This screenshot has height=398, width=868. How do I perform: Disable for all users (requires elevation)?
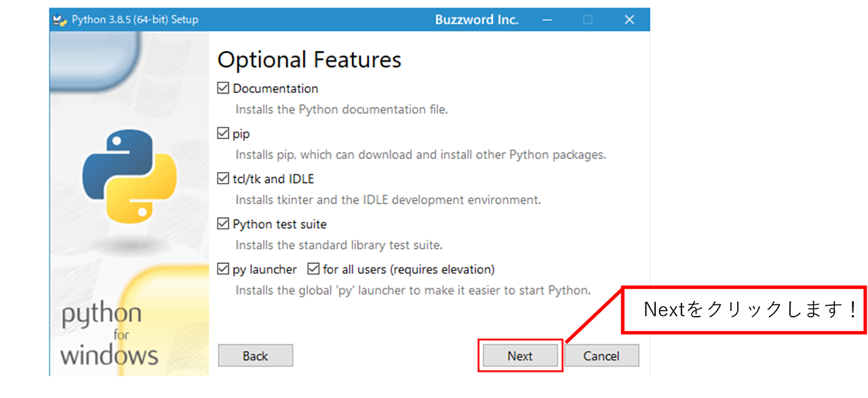313,269
